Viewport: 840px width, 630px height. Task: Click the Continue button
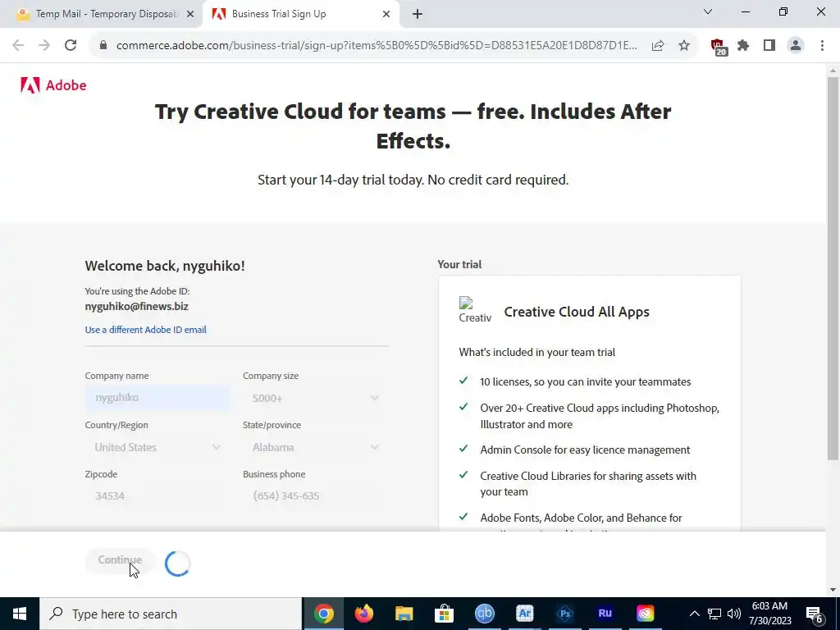(x=120, y=559)
